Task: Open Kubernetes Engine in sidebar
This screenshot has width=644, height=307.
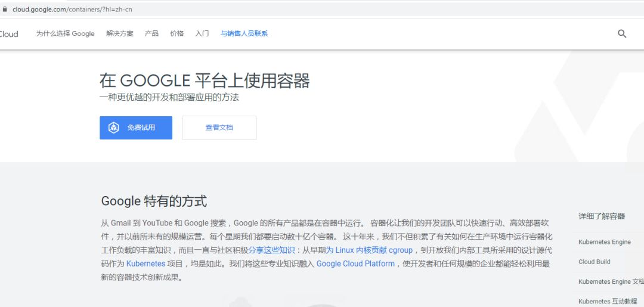Action: click(605, 242)
